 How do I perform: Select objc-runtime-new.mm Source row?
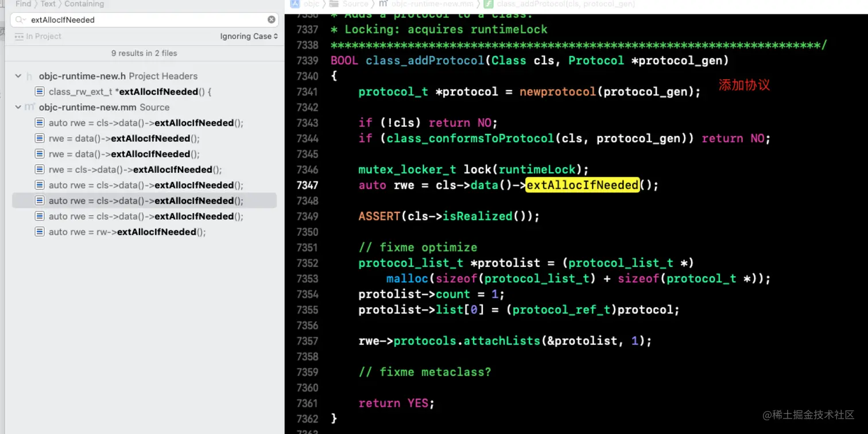click(145, 107)
